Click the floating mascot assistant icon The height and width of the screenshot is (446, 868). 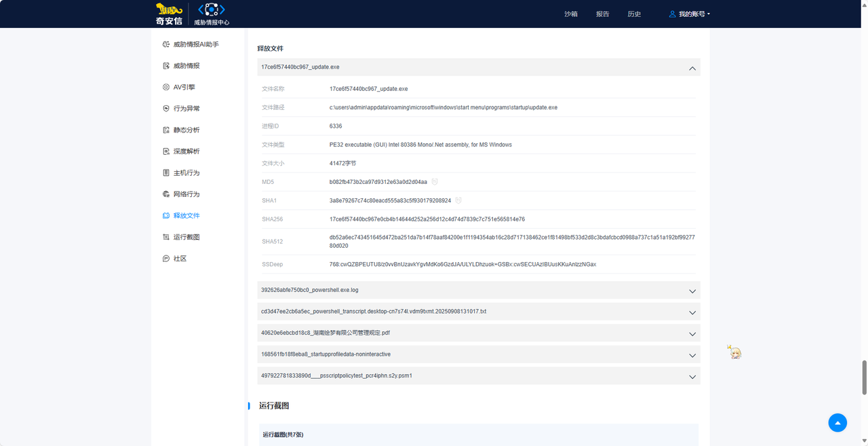(x=734, y=352)
